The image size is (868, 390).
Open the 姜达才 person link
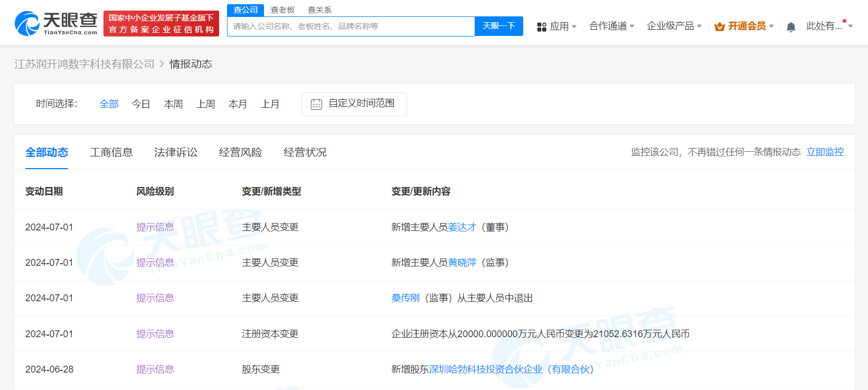[462, 227]
